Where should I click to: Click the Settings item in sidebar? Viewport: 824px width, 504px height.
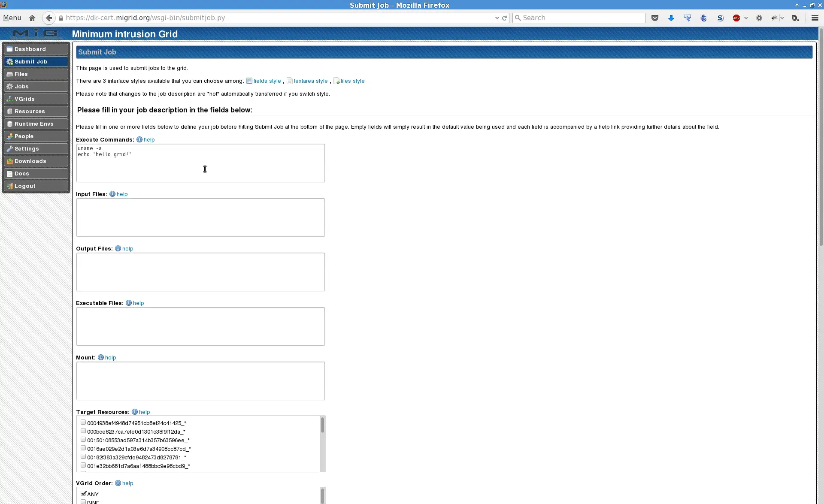tap(35, 148)
